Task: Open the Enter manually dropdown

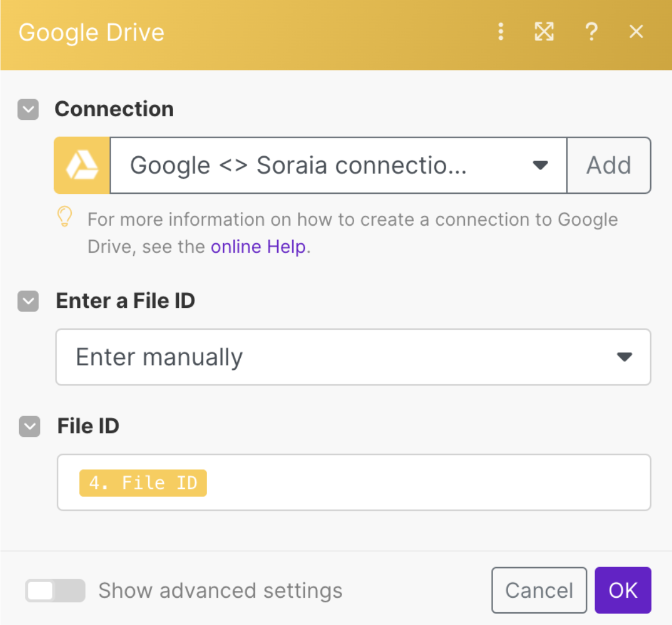Action: pos(353,357)
